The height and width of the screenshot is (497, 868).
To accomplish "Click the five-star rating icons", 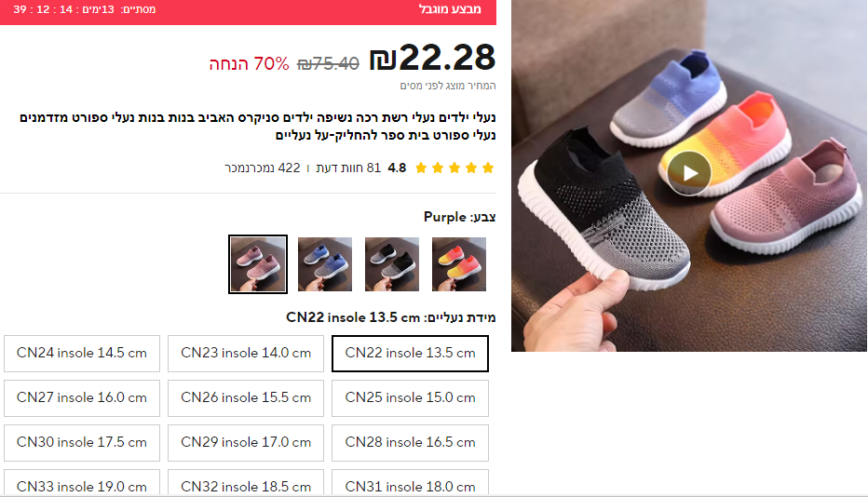I will tap(454, 168).
